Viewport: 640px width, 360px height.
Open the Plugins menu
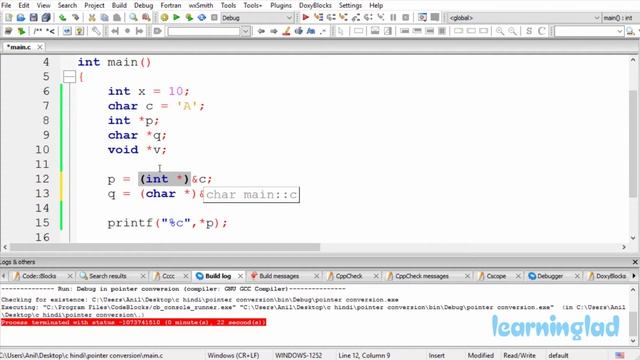pos(281,5)
